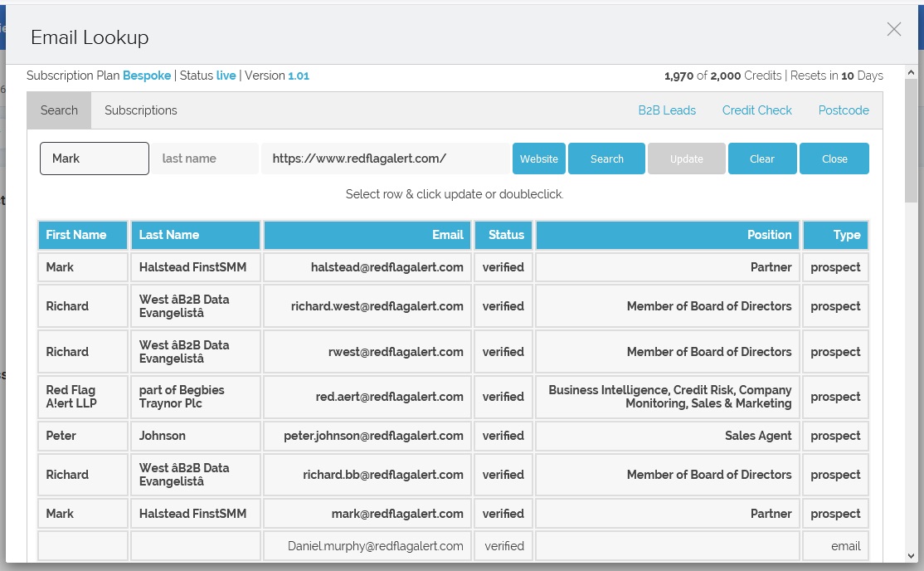
Task: Click the vertical scrollbar thumb
Action: (911, 140)
